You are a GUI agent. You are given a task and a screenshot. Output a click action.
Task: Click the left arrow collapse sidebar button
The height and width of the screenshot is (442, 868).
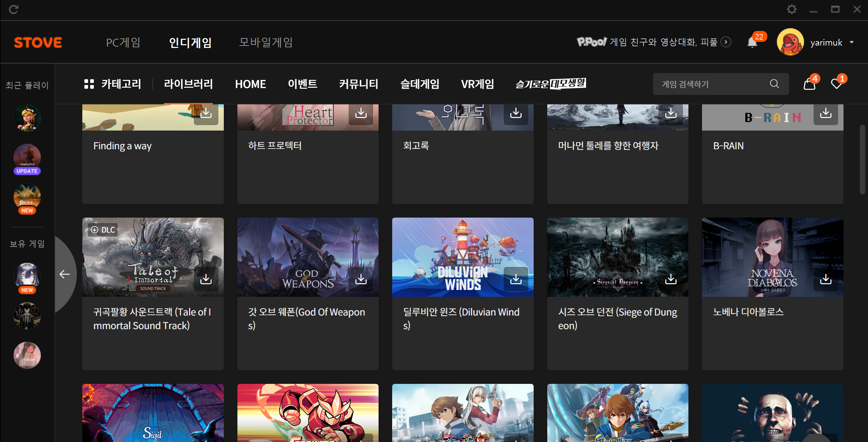tap(65, 274)
